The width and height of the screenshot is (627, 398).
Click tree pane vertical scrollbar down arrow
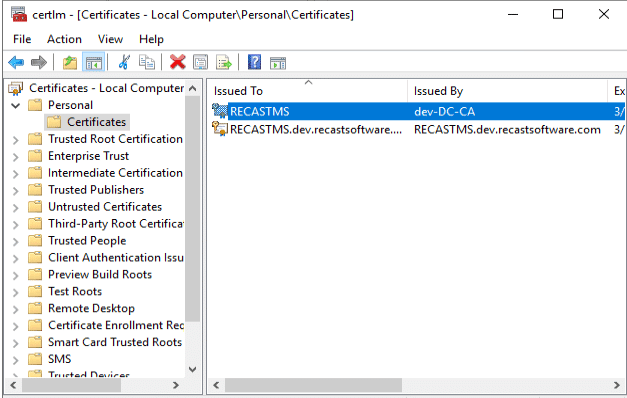[192, 369]
